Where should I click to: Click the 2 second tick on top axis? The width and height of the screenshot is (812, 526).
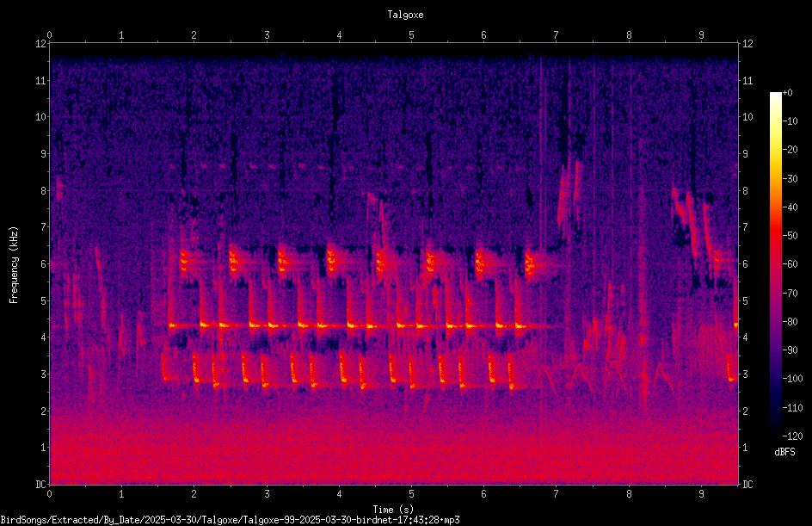tap(194, 35)
